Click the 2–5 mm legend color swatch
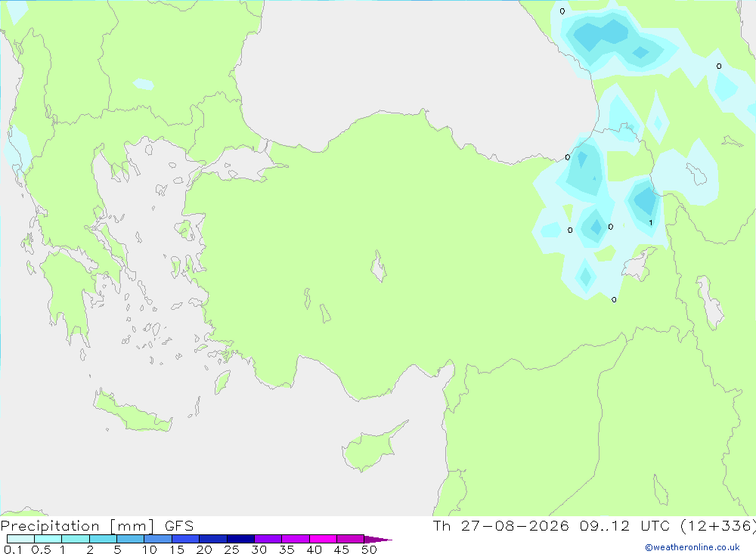 (x=103, y=539)
